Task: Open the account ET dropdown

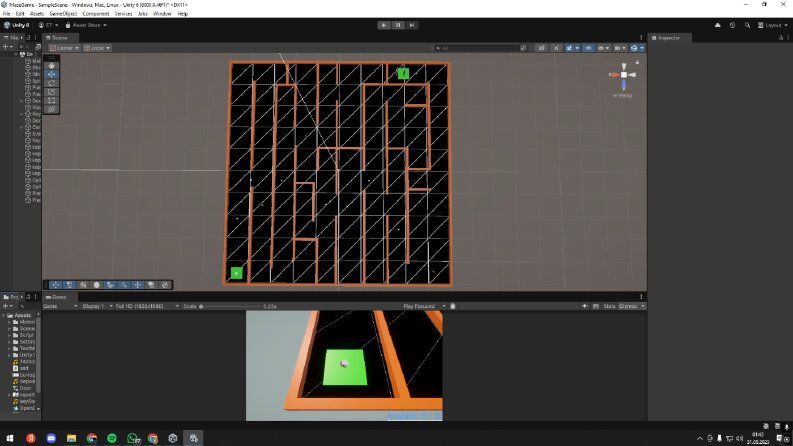Action: [49, 25]
